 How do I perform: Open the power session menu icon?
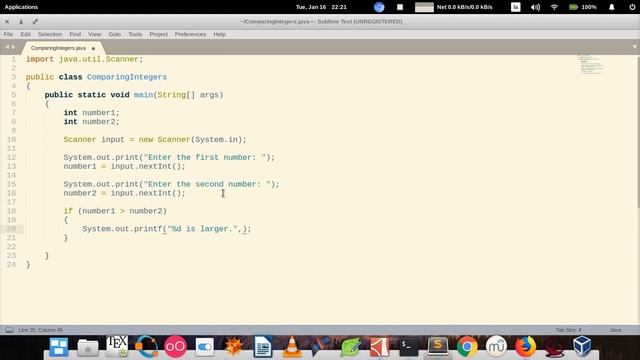pos(632,7)
